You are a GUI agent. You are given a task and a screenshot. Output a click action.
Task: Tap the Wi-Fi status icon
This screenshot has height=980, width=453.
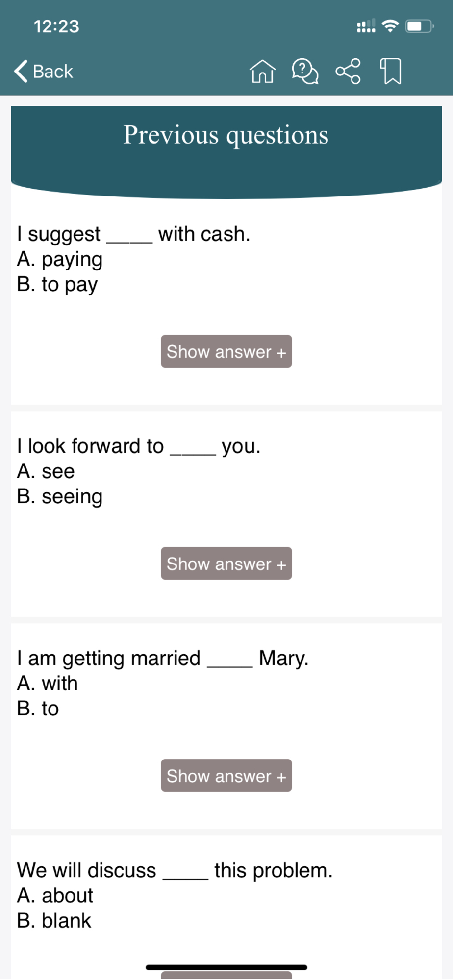[390, 26]
